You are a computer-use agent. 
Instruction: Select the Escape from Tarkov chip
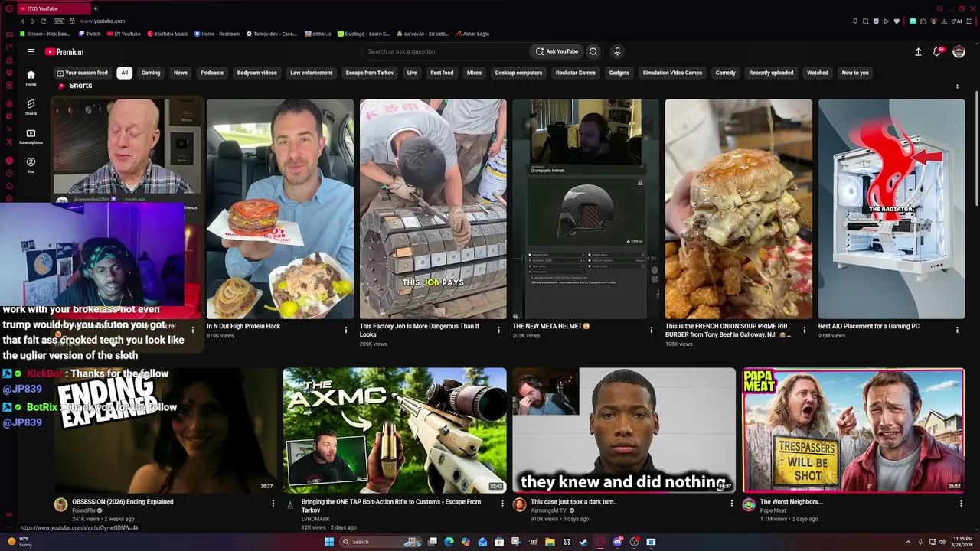click(x=370, y=73)
